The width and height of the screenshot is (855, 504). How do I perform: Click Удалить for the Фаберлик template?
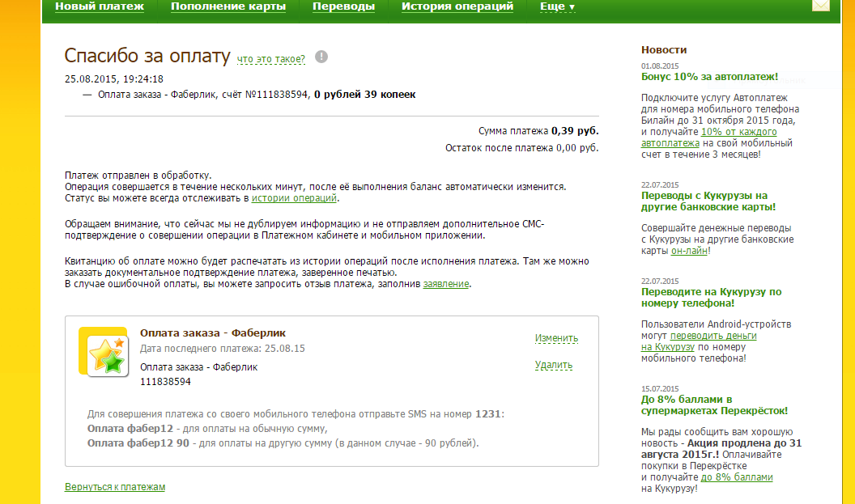tap(554, 365)
